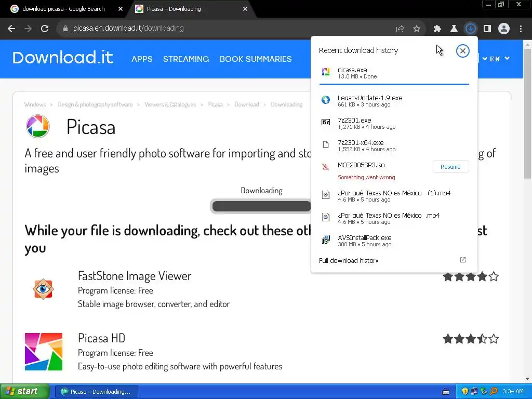Click the address bar lock icon
This screenshot has height=399, width=532.
[x=65, y=29]
